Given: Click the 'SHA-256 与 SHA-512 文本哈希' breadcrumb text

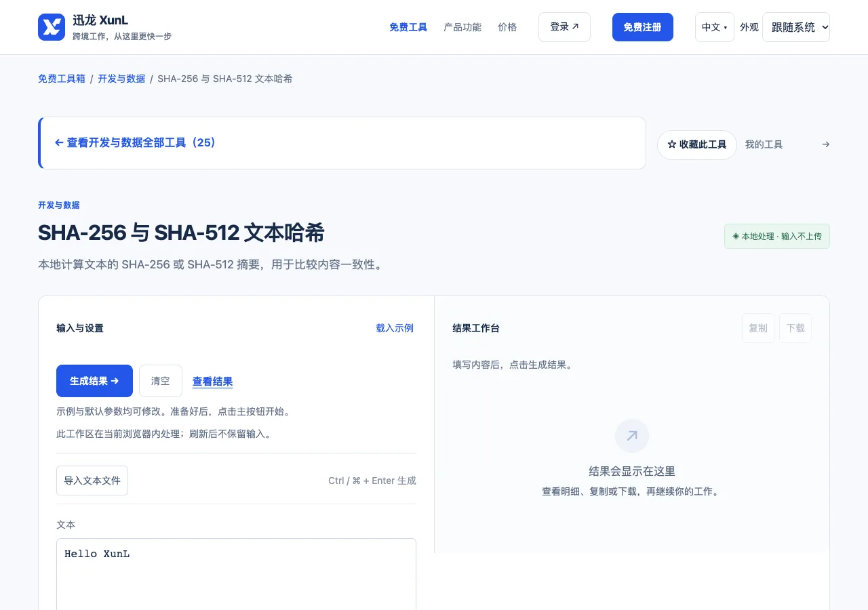Looking at the screenshot, I should 225,79.
